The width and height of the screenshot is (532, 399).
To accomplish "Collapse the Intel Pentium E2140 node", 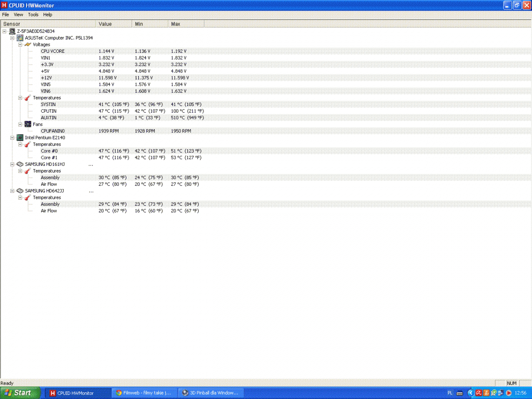I will pos(12,137).
